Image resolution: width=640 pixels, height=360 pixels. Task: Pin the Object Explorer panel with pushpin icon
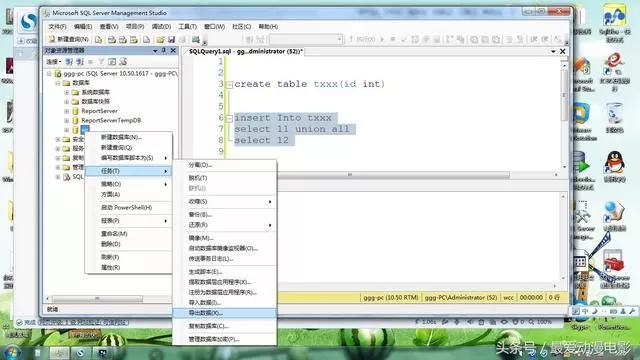tap(164, 50)
